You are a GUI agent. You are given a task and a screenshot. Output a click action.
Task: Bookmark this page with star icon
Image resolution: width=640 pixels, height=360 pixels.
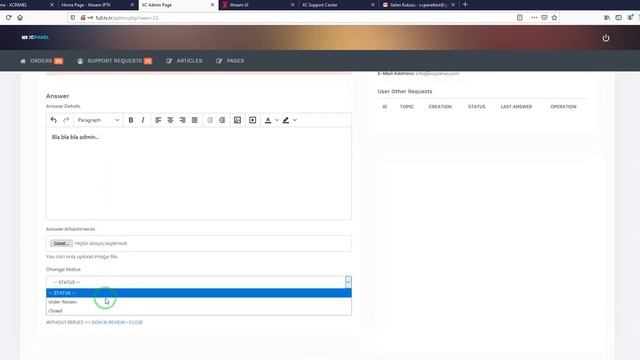tap(554, 18)
